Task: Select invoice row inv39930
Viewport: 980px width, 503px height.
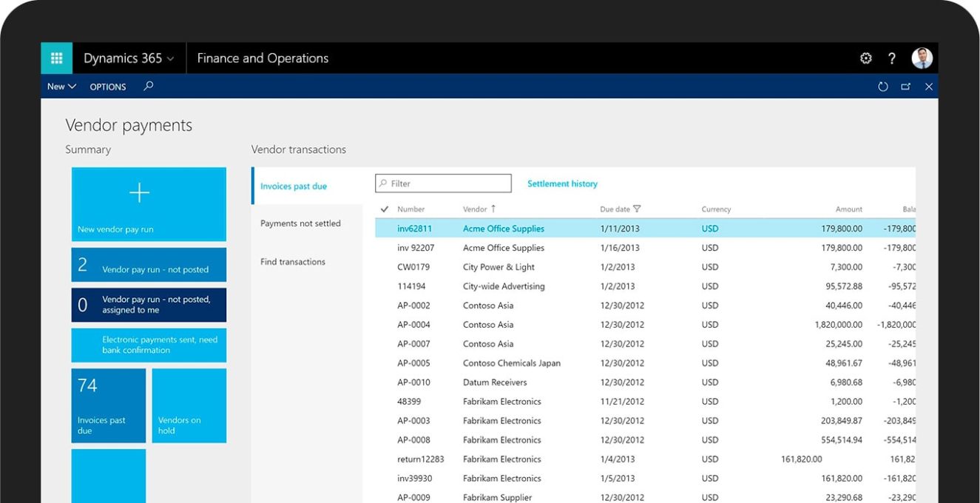Action: (x=645, y=479)
